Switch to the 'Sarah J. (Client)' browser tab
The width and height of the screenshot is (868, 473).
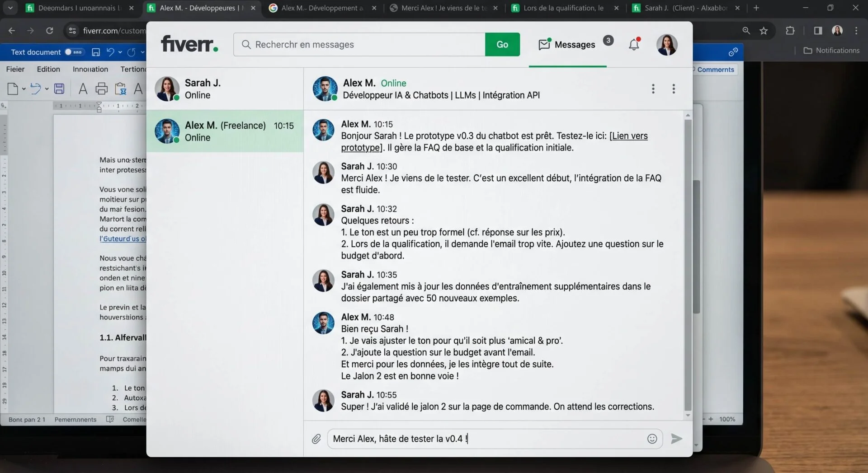tap(685, 8)
